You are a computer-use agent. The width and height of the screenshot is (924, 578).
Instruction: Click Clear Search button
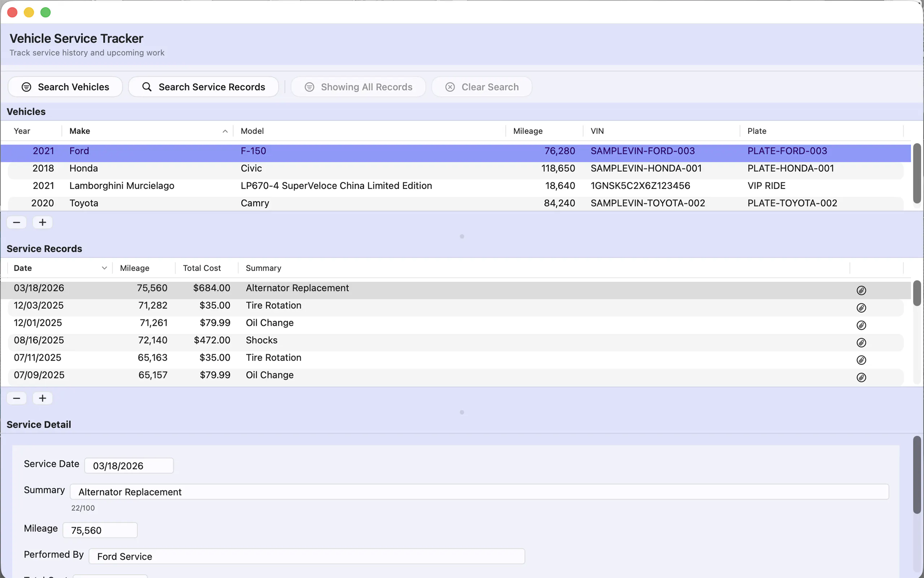click(x=481, y=87)
